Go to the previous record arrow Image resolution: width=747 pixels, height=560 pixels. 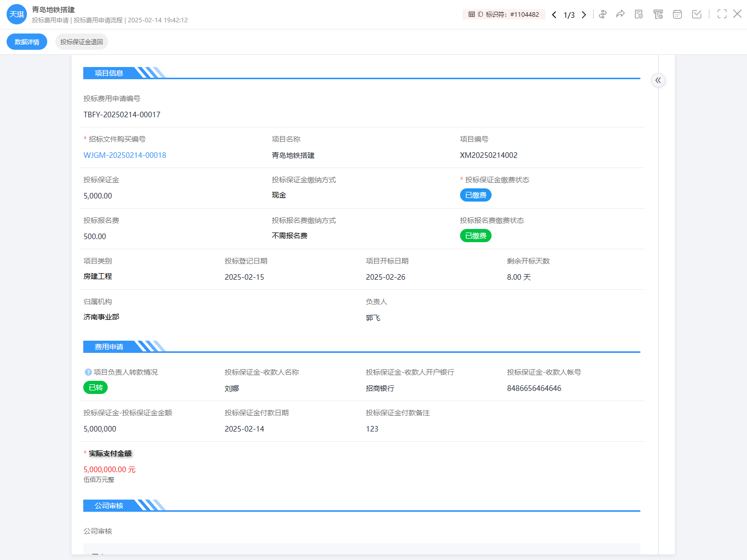coord(554,15)
